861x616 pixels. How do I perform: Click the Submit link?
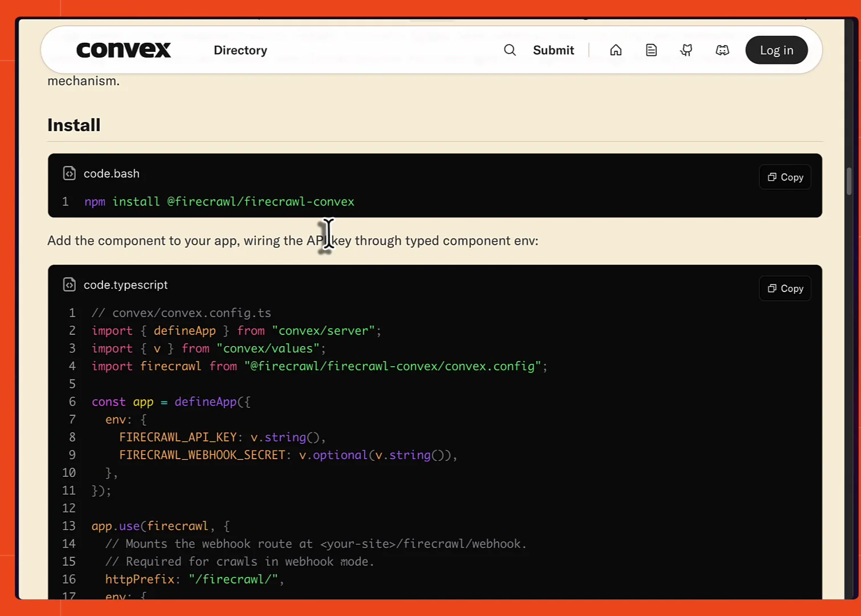coord(553,50)
